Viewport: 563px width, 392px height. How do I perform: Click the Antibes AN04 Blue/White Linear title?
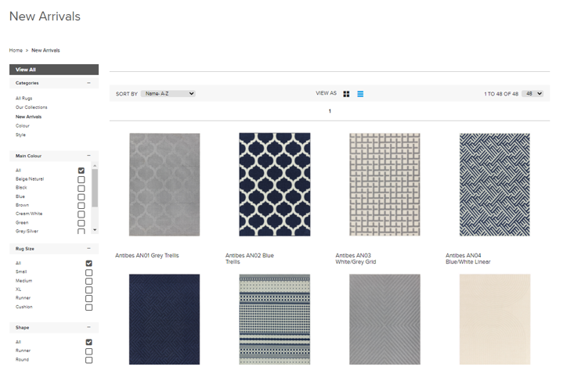pyautogui.click(x=468, y=258)
